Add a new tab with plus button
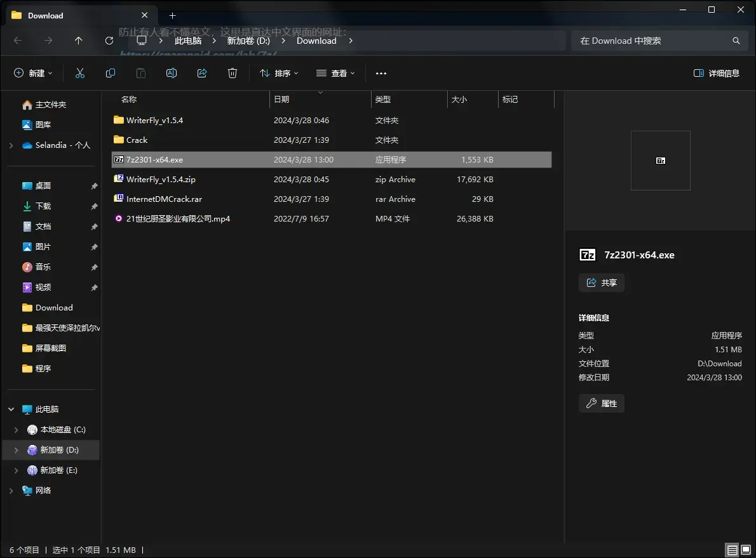Screen dimensions: 756x558 tap(172, 15)
